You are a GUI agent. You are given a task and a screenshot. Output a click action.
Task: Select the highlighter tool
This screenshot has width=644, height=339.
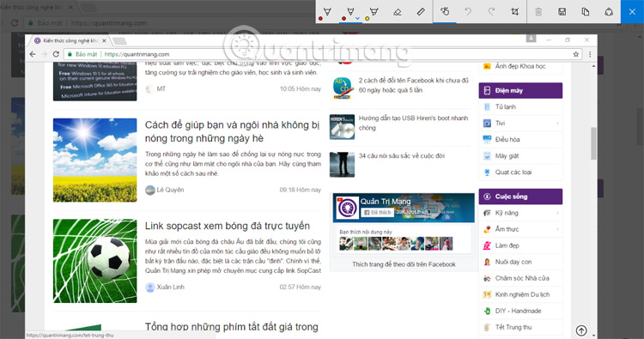(x=374, y=11)
